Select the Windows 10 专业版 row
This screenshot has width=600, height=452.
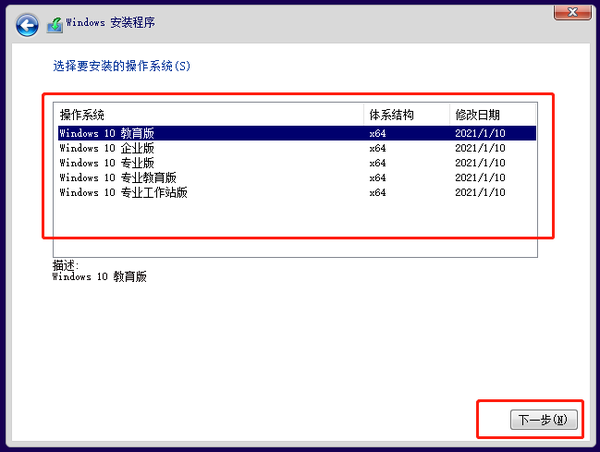(297, 163)
